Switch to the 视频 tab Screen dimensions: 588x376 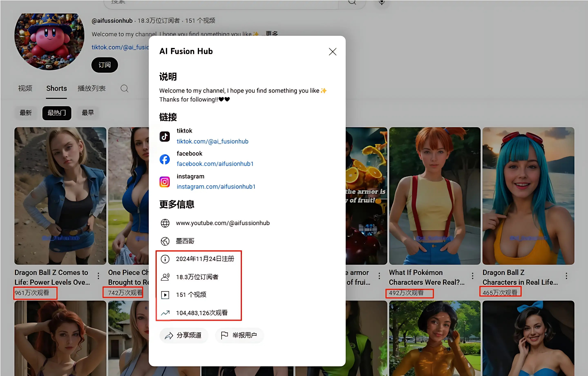25,88
